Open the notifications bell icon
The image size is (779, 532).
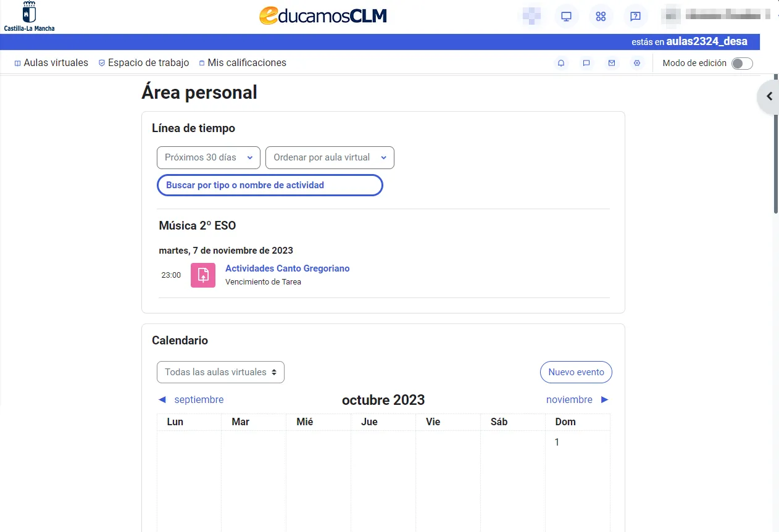tap(561, 63)
